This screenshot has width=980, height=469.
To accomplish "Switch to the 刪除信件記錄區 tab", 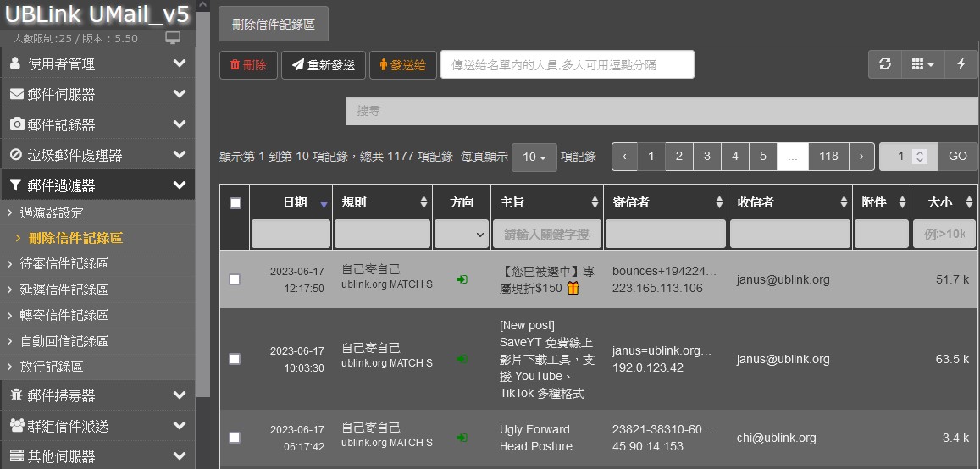I will 274,25.
